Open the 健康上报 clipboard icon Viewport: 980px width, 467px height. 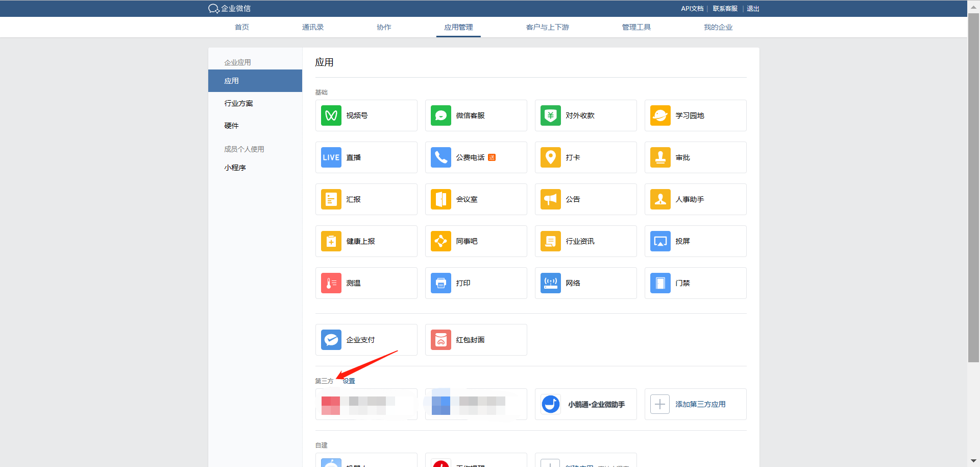point(331,241)
